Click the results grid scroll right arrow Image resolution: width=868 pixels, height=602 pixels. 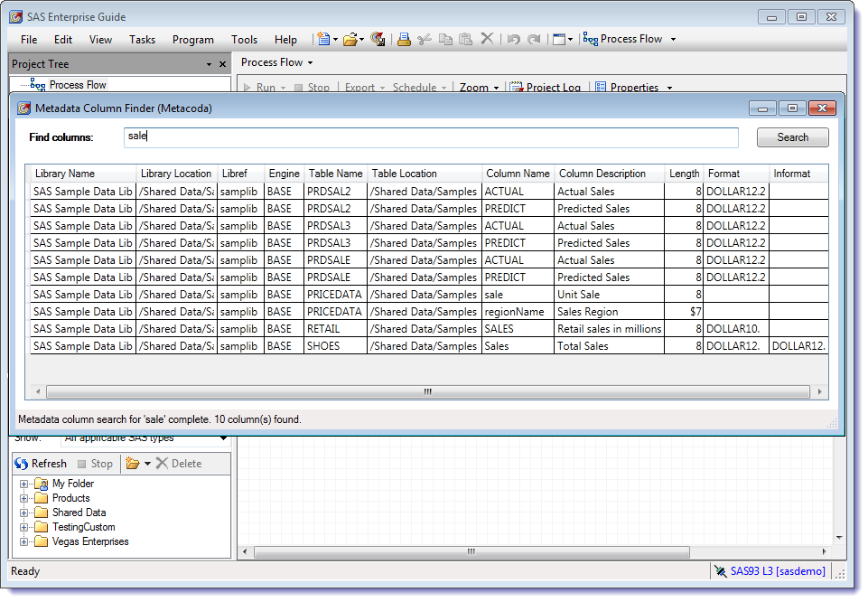coord(819,391)
